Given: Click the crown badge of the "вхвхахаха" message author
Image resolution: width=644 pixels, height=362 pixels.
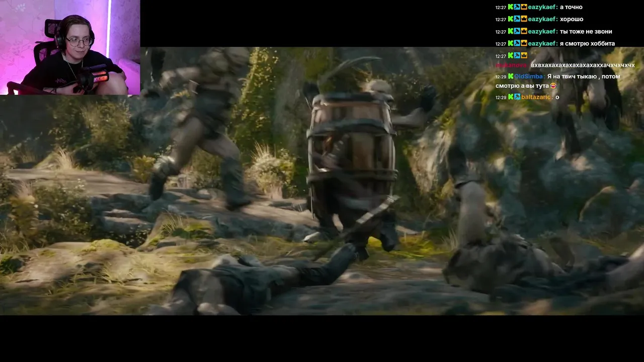Looking at the screenshot, I should (524, 56).
